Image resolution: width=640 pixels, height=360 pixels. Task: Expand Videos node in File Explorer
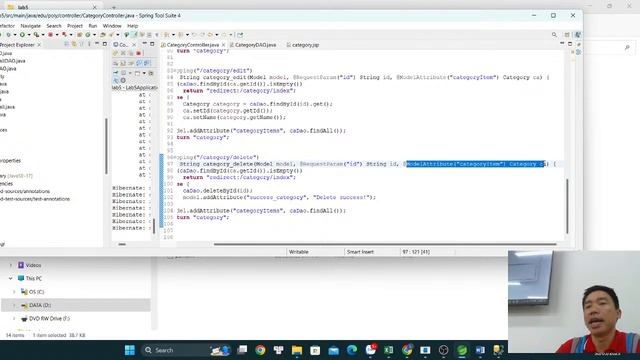click(11, 265)
